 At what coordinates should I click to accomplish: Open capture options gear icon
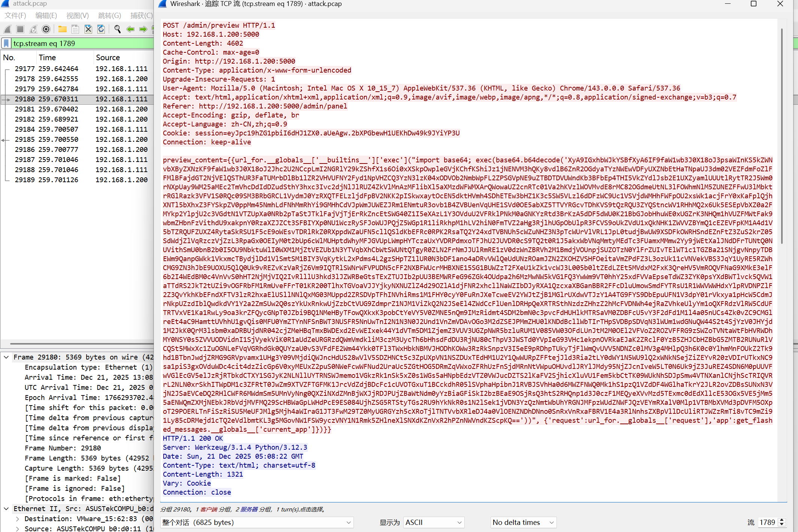46,29
